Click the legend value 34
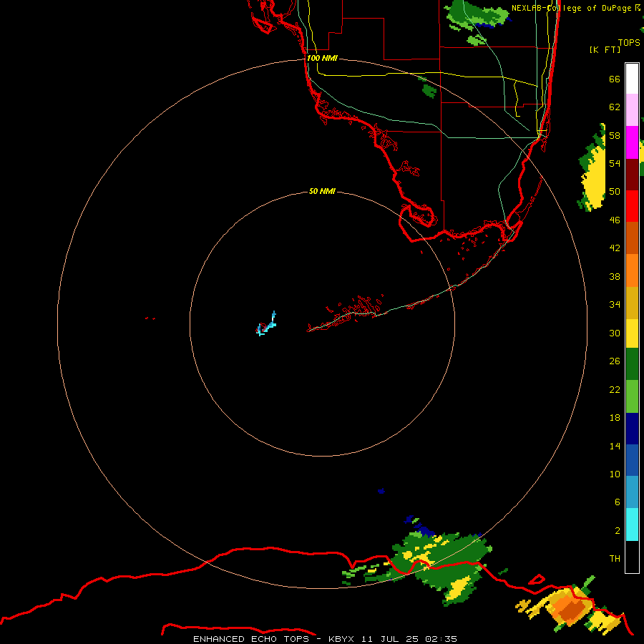Viewport: 644px width, 644px height. coord(615,305)
